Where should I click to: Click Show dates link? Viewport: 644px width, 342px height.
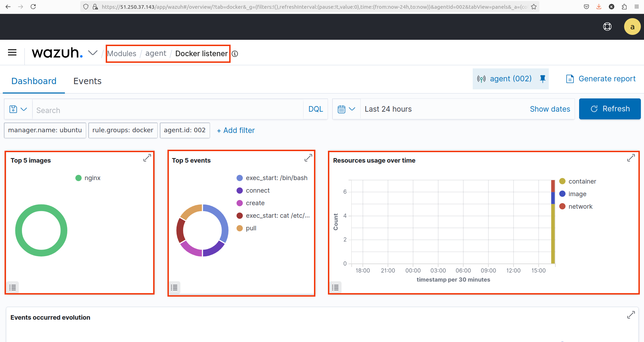(550, 109)
